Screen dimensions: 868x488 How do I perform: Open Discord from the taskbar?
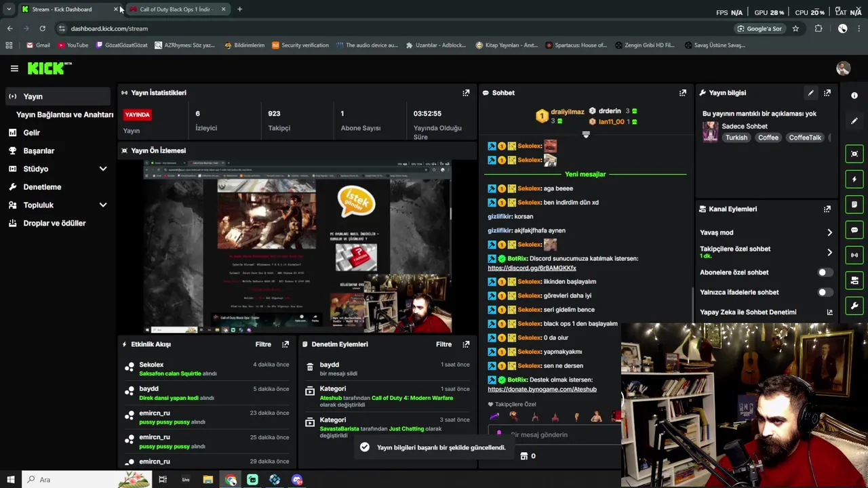[297, 480]
